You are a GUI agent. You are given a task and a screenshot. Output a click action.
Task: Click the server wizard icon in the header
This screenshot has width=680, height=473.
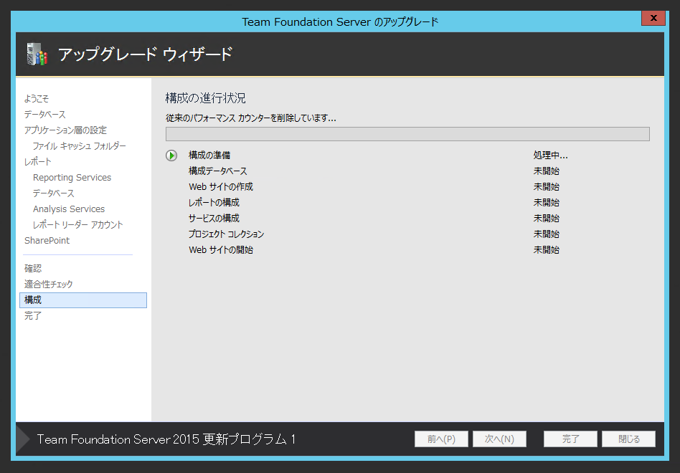[37, 55]
